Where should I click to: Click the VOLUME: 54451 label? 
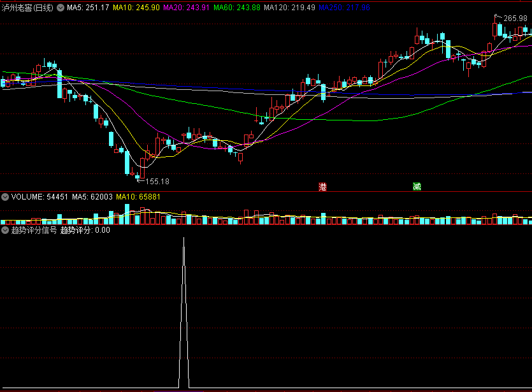coord(40,197)
